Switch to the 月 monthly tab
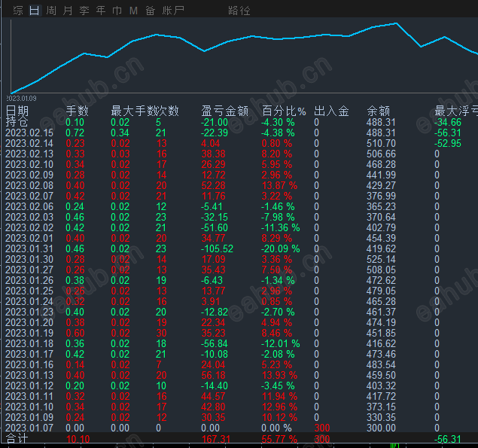Image resolution: width=478 pixels, height=448 pixels. tap(68, 11)
